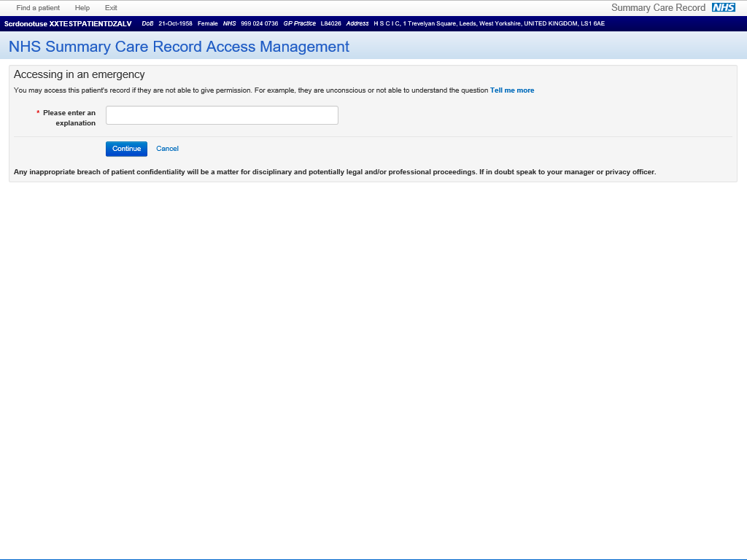Open the Tell me more link
Viewport: 747px width, 560px height.
[512, 90]
